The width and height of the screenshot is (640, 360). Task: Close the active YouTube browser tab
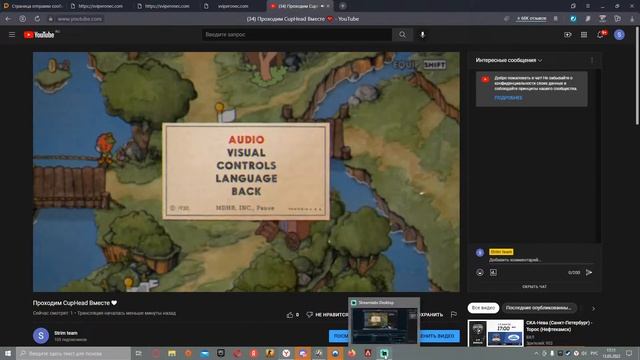pyautogui.click(x=328, y=6)
